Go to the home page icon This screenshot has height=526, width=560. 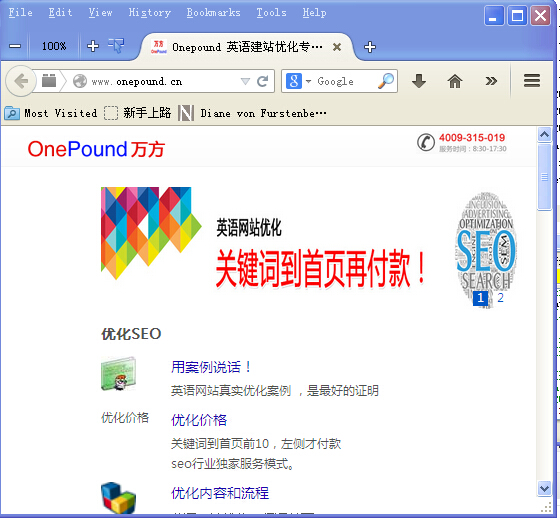pyautogui.click(x=455, y=81)
